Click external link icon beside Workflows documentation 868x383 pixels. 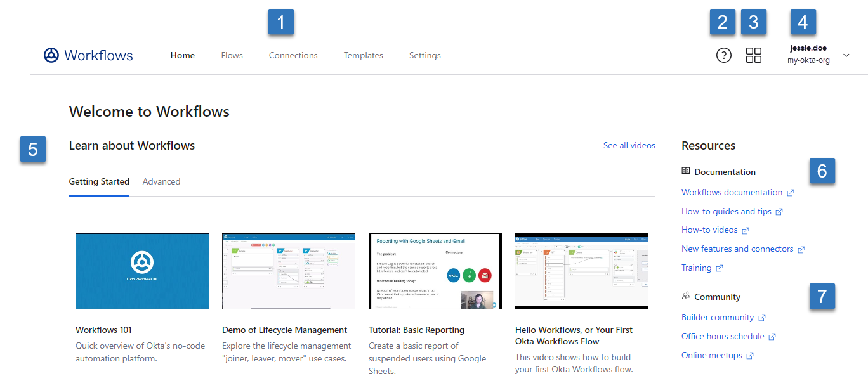pos(791,193)
